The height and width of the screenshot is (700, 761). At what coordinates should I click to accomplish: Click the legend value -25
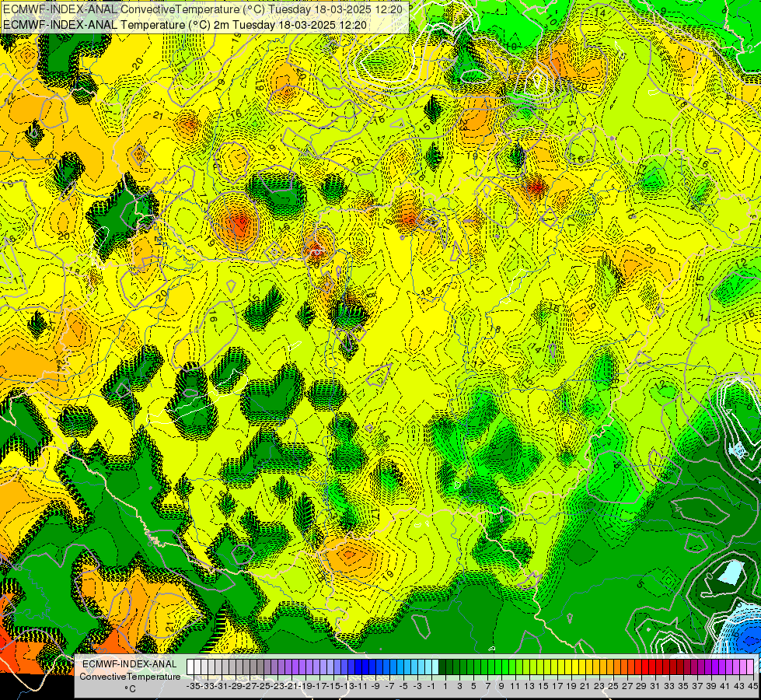coord(264,687)
